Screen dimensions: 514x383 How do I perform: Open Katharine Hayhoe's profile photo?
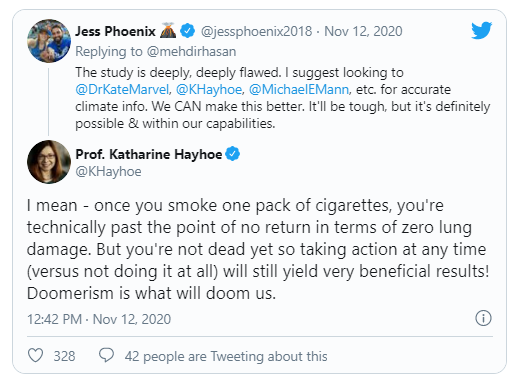pyautogui.click(x=49, y=162)
